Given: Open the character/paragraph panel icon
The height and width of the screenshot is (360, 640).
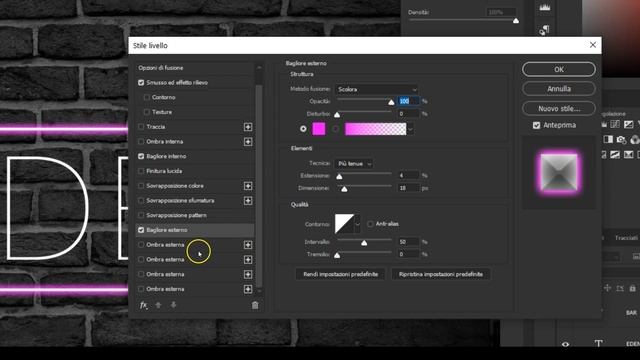Looking at the screenshot, I should pyautogui.click(x=544, y=29).
